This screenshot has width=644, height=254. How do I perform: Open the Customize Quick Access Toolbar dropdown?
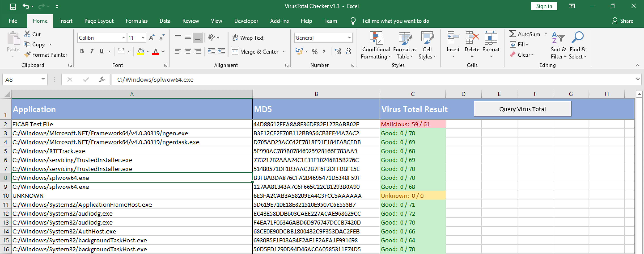[57, 6]
